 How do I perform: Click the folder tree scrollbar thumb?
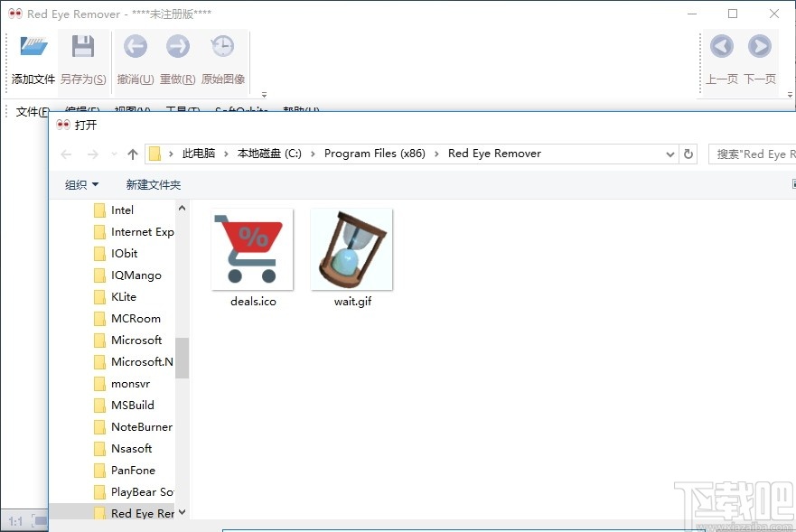pyautogui.click(x=183, y=358)
